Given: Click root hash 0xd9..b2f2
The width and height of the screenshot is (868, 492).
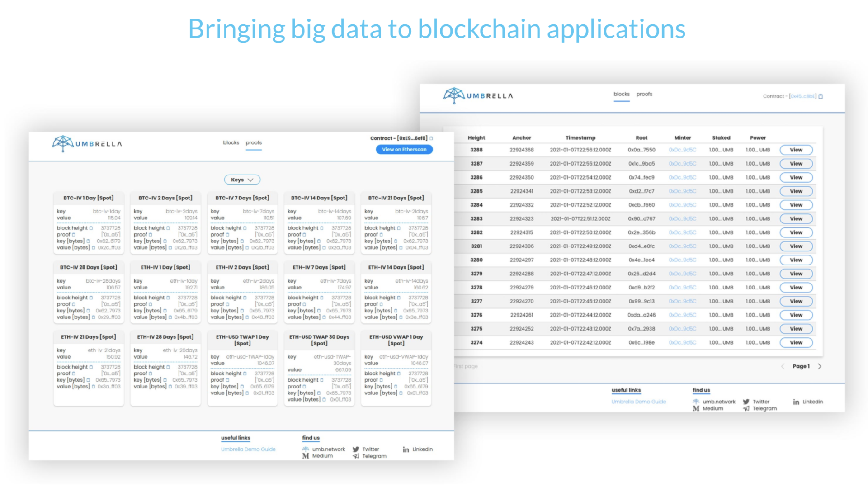Looking at the screenshot, I should tap(642, 288).
